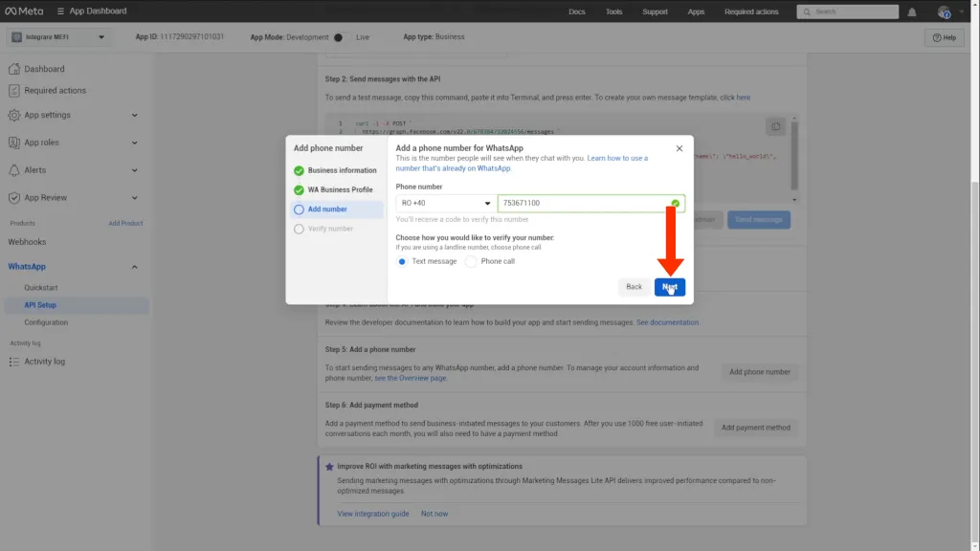Viewport: 980px width, 551px height.
Task: Click the Back button in dialog
Action: [x=634, y=287]
